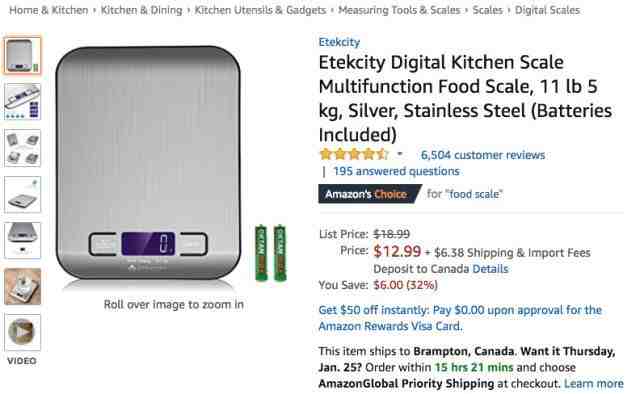Open the star rating breakdown arrow
The image size is (640, 394).
400,154
